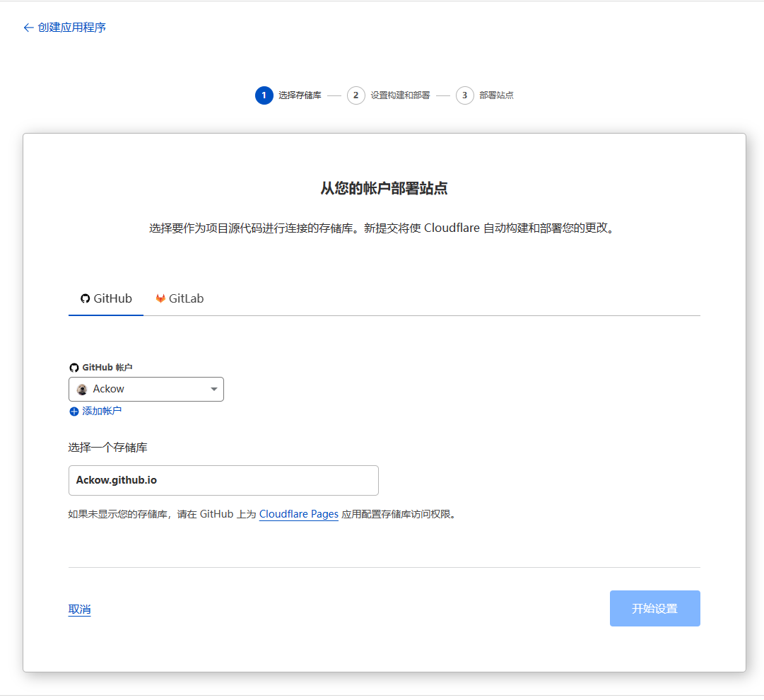Select step 3 circle 部署站点
The image size is (764, 700).
pos(464,95)
